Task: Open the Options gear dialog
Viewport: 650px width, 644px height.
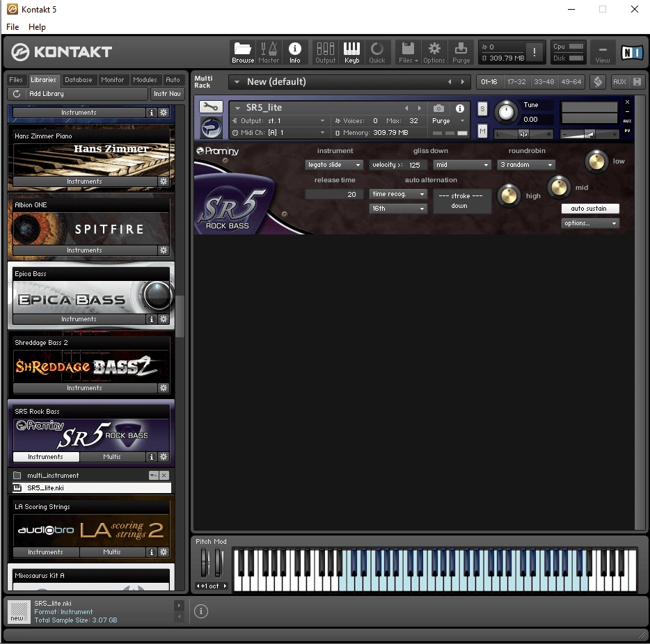Action: pyautogui.click(x=434, y=53)
